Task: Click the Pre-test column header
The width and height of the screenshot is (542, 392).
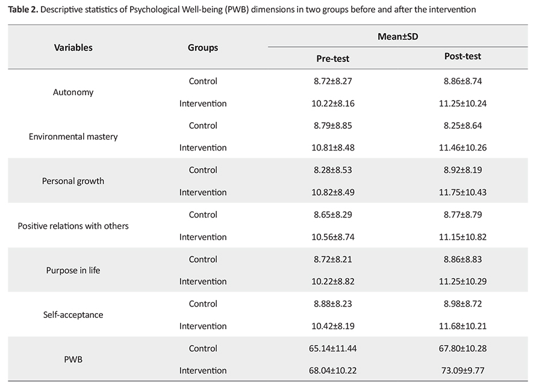Action: [332, 58]
